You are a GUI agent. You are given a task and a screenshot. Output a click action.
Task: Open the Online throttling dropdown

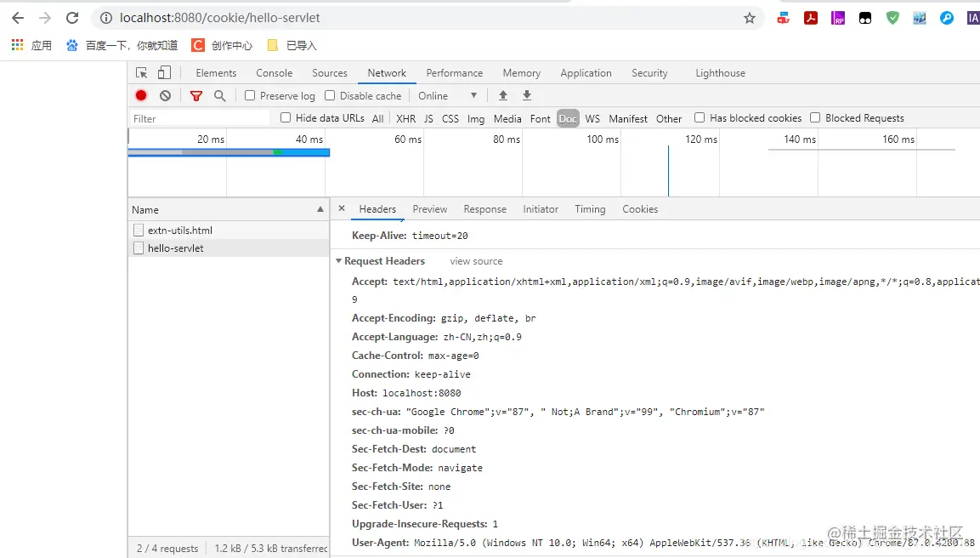(447, 96)
